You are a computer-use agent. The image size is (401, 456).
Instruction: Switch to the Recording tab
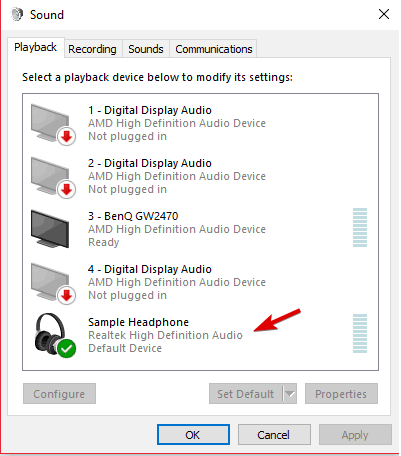[92, 49]
